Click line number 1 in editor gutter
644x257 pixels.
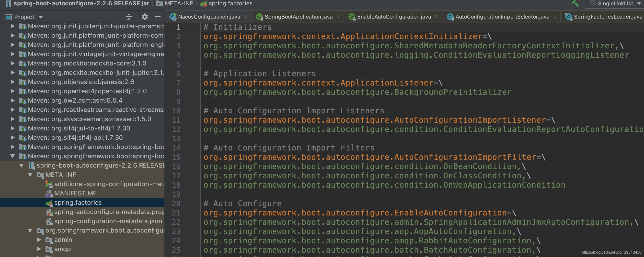click(178, 27)
